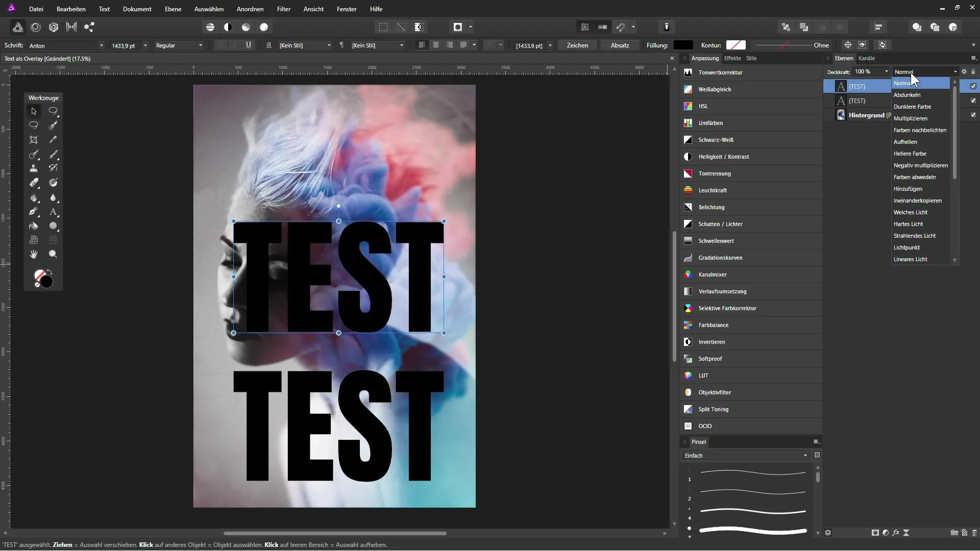The image size is (980, 551).
Task: Choose the Flood Fill bucket tool
Action: coord(34,226)
